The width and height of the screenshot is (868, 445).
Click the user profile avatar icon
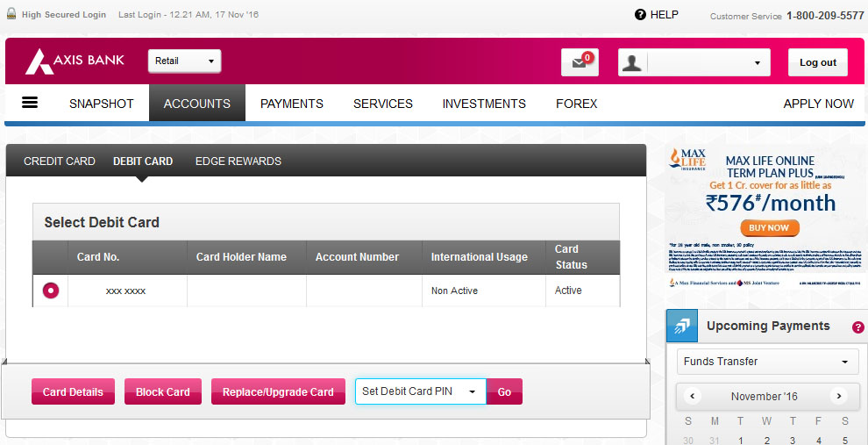pyautogui.click(x=631, y=62)
